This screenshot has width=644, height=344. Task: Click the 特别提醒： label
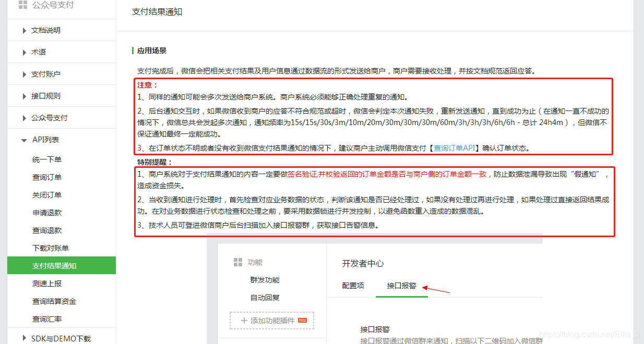154,162
